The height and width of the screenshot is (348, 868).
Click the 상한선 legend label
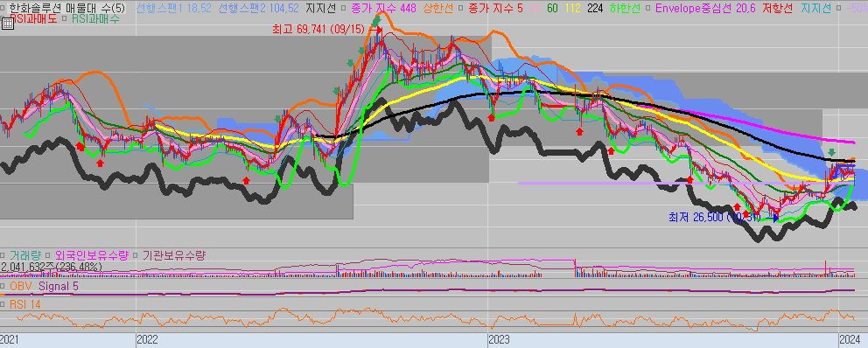[437, 8]
